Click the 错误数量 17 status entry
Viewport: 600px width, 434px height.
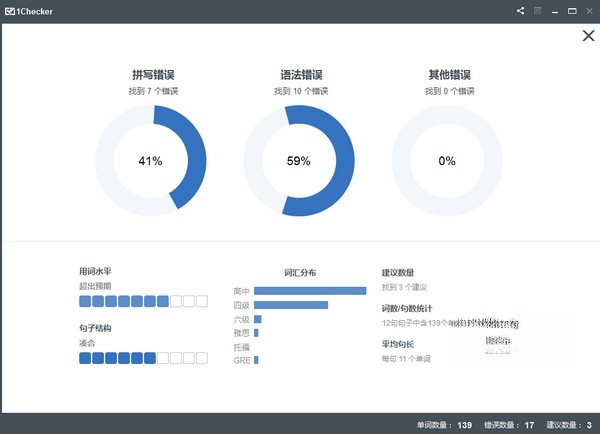point(509,425)
